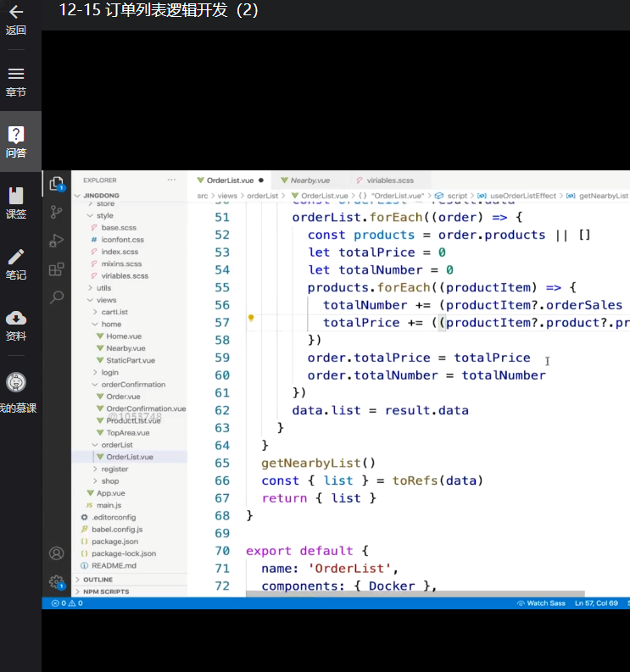Viewport: 630px width, 672px height.
Task: Open the Manage gear icon
Action: (57, 582)
